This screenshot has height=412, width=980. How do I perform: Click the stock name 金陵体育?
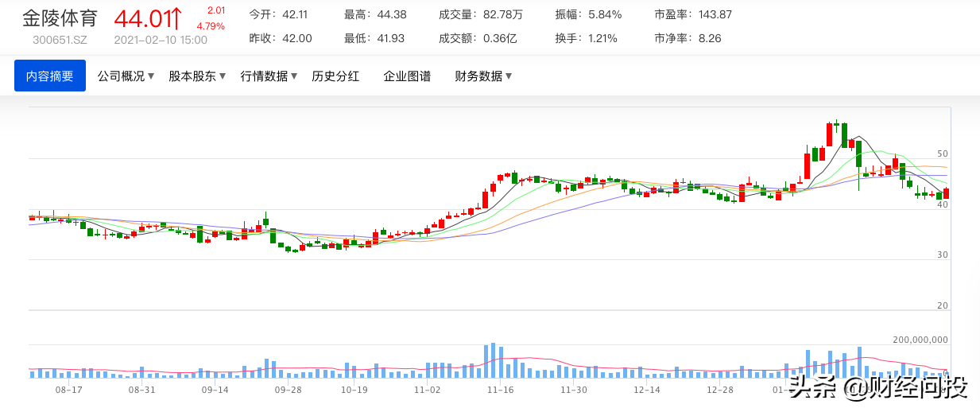click(60, 17)
